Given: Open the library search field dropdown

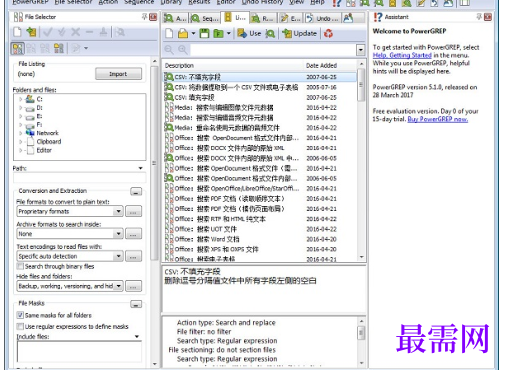Looking at the screenshot, I should (360, 50).
